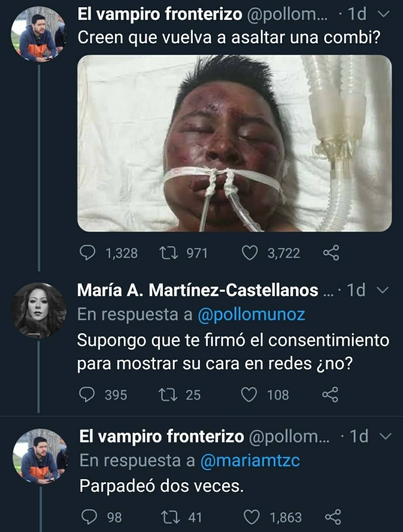Share the first tweet about the combi

coord(331,253)
